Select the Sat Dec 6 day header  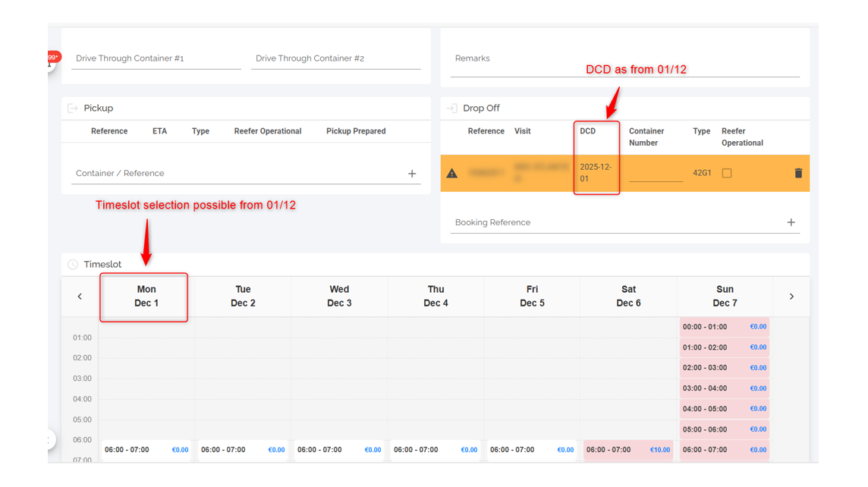628,297
